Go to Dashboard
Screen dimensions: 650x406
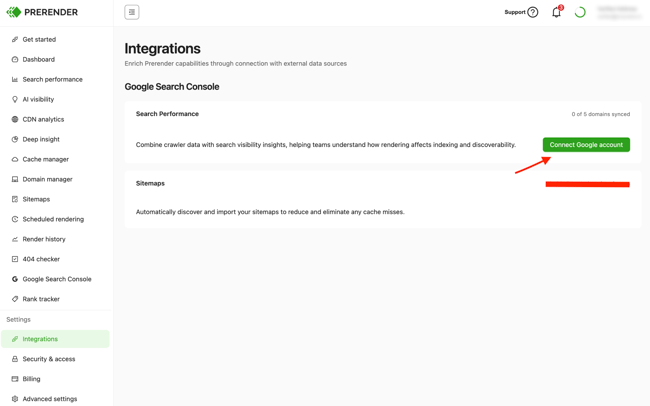pos(39,59)
